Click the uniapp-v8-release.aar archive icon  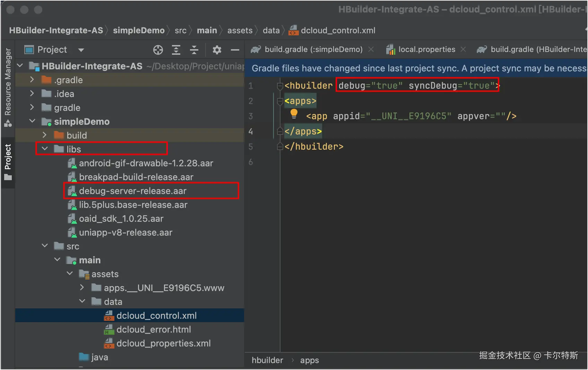72,232
